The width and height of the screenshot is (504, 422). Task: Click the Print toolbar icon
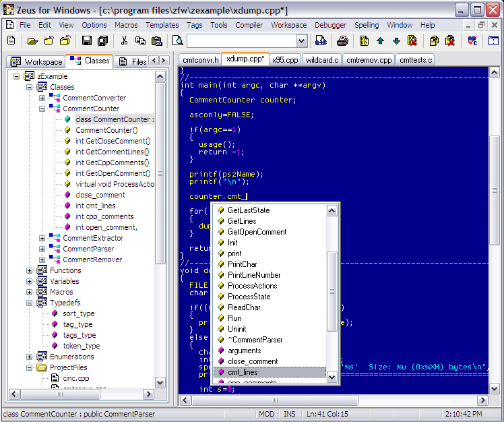coord(343,40)
